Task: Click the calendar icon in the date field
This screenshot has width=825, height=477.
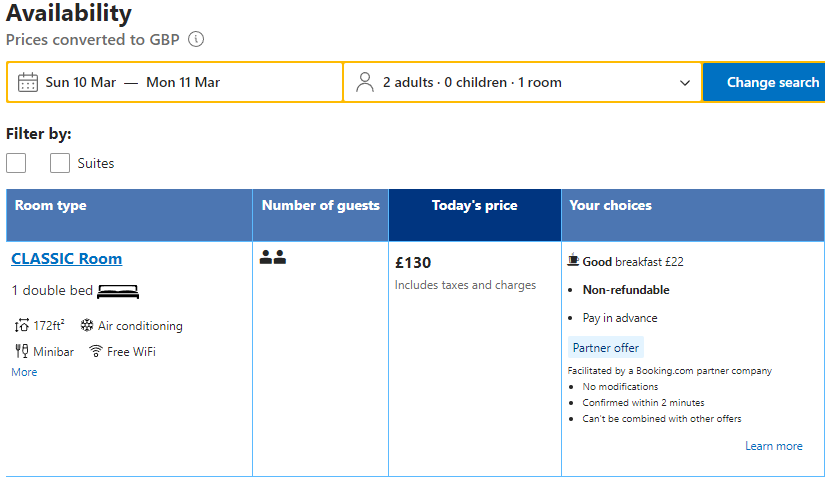Action: point(28,83)
